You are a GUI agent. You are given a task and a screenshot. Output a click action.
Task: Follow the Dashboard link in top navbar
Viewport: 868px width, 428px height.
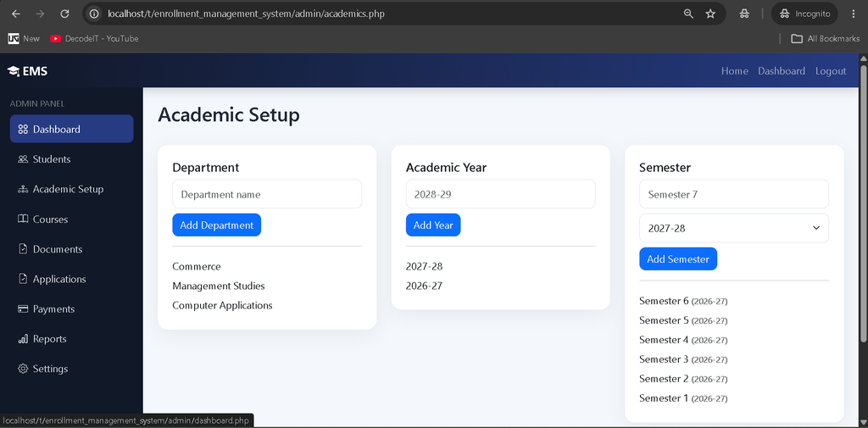coord(782,71)
